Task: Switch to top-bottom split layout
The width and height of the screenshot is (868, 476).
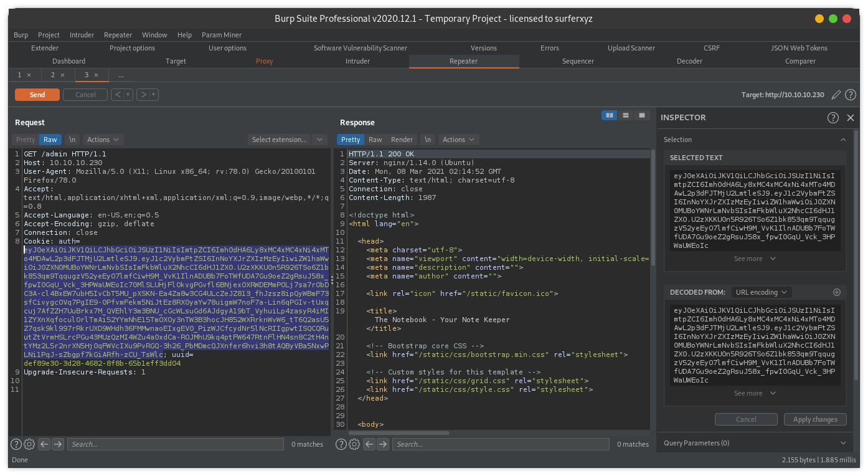Action: coord(626,115)
